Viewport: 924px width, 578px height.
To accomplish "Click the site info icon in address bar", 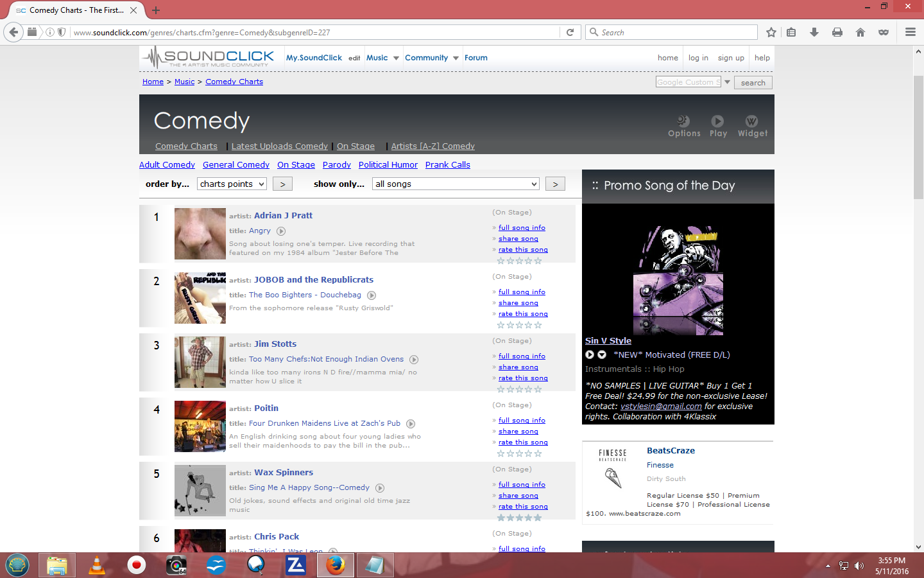I will pyautogui.click(x=50, y=32).
